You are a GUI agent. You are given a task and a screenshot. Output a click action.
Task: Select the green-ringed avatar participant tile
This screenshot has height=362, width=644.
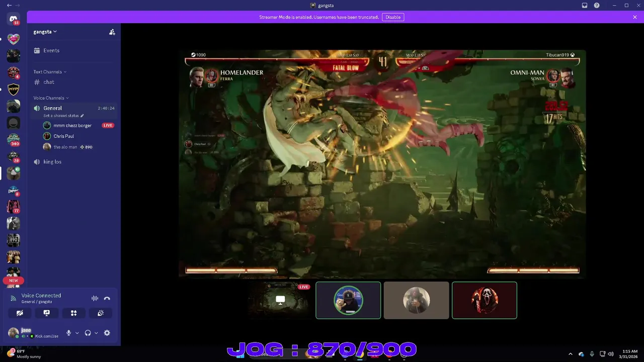pyautogui.click(x=348, y=300)
